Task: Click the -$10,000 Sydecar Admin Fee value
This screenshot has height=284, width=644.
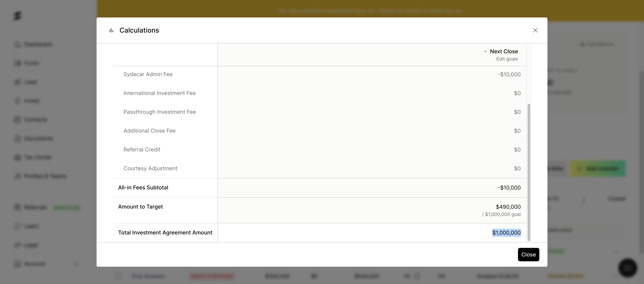Action: coord(509,74)
